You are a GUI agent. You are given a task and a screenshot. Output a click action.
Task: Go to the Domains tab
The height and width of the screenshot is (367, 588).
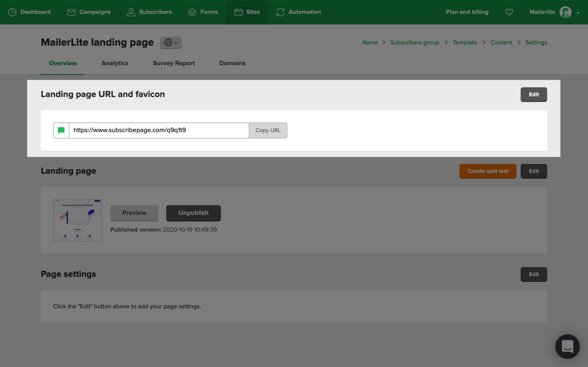(x=232, y=63)
